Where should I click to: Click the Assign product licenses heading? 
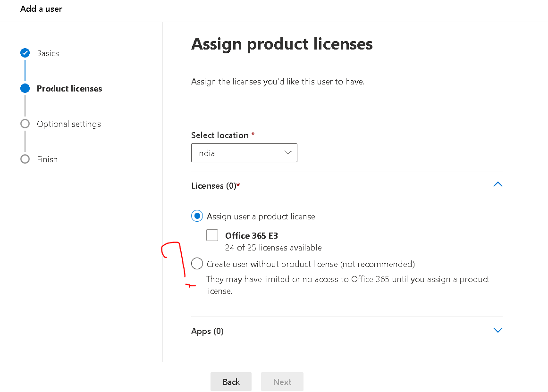(282, 44)
